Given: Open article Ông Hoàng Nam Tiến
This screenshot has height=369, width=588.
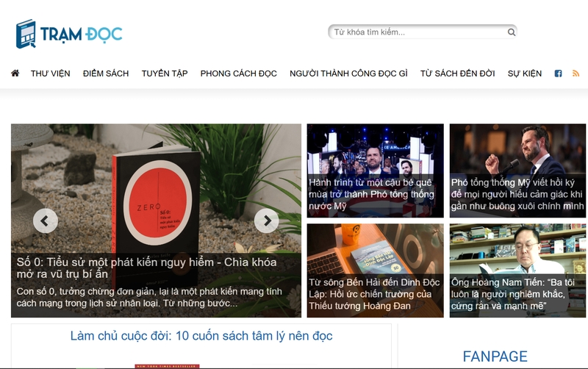Looking at the screenshot, I should click(512, 294).
